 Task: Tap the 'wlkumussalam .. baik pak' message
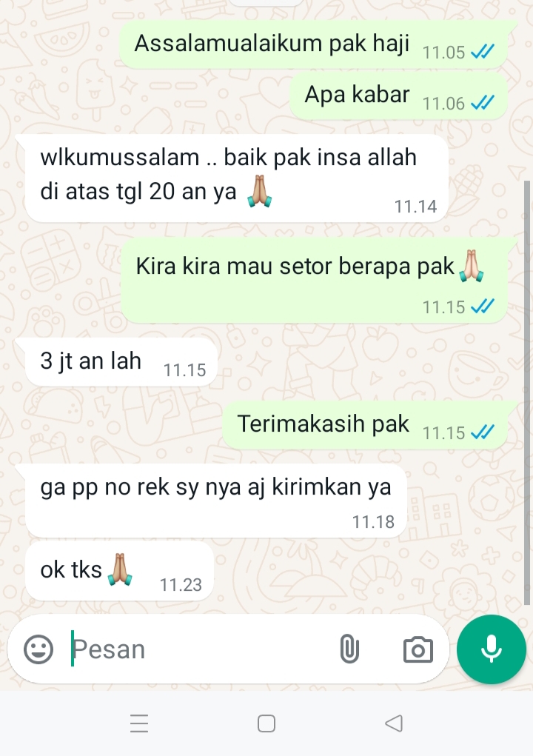(x=237, y=178)
